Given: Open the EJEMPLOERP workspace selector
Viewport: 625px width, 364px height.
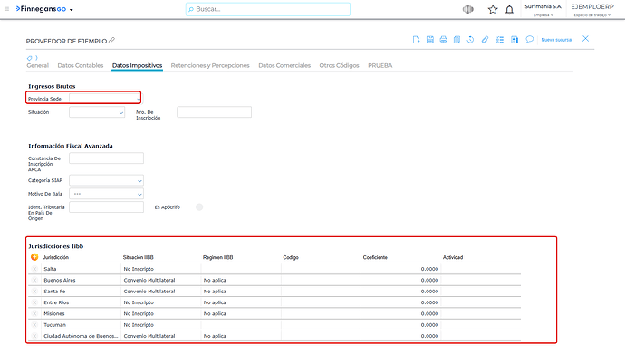Looking at the screenshot, I should click(x=592, y=10).
